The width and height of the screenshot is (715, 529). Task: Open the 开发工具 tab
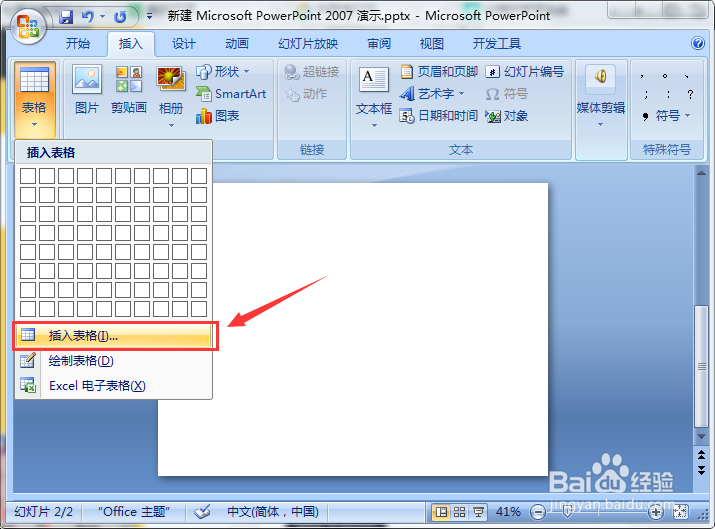click(497, 44)
